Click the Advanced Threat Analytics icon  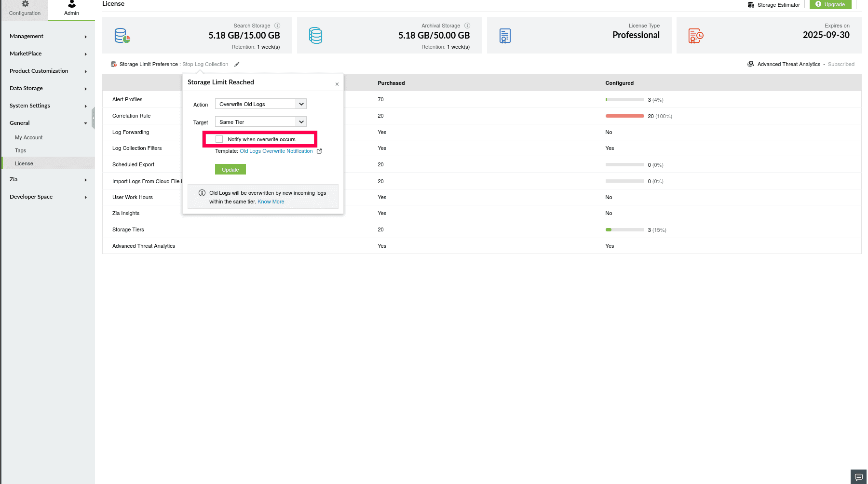pyautogui.click(x=751, y=64)
